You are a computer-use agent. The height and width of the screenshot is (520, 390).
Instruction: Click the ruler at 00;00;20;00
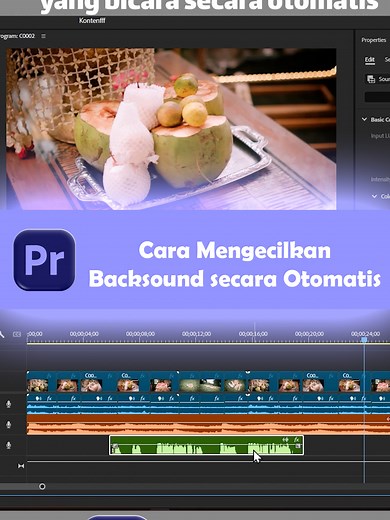(309, 334)
